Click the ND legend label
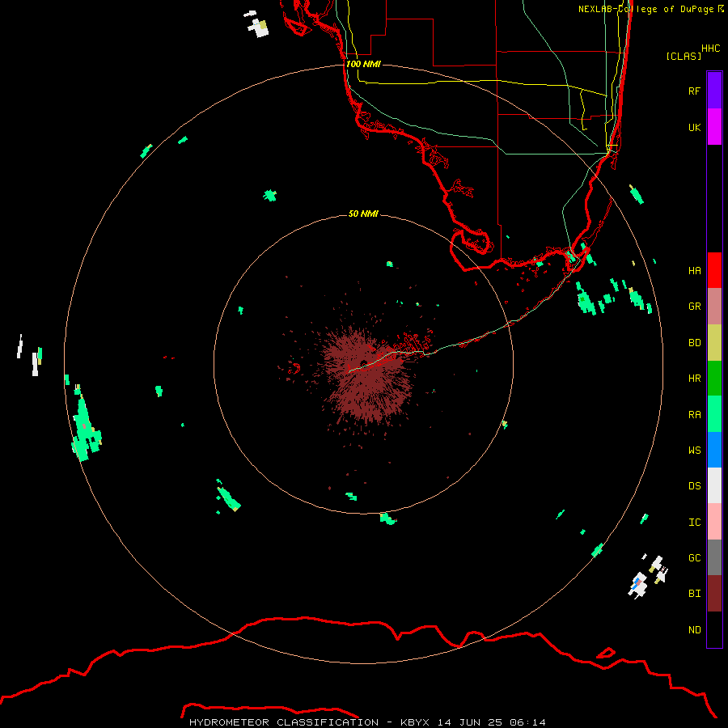 click(694, 630)
